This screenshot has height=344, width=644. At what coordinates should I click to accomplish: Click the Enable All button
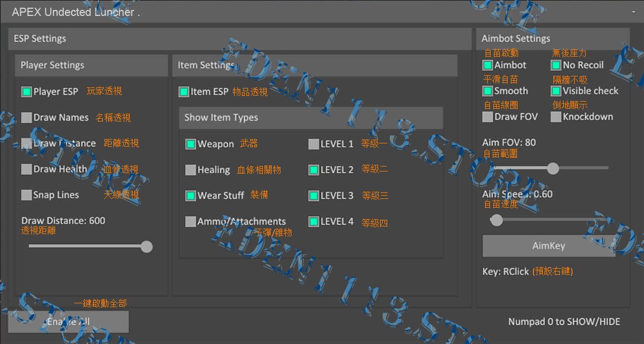click(x=68, y=322)
